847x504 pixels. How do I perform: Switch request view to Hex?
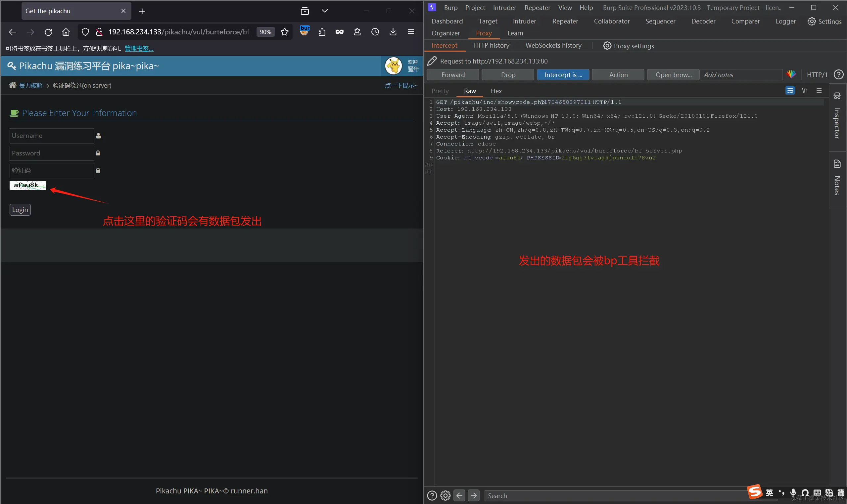pos(496,91)
